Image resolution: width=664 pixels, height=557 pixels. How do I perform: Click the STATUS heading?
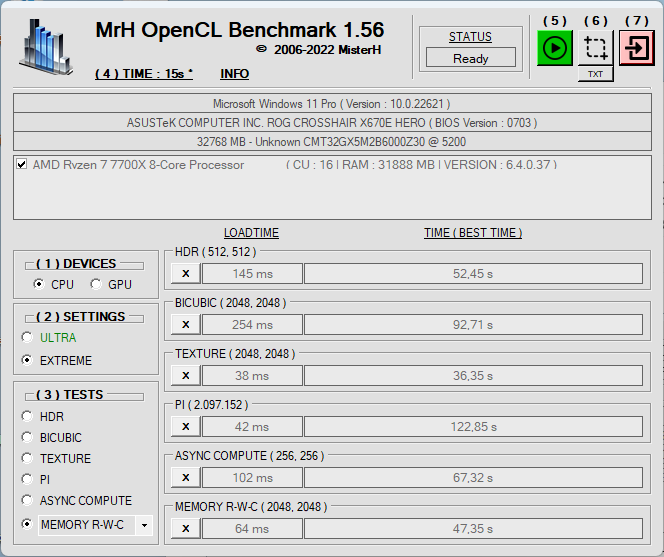(x=470, y=37)
